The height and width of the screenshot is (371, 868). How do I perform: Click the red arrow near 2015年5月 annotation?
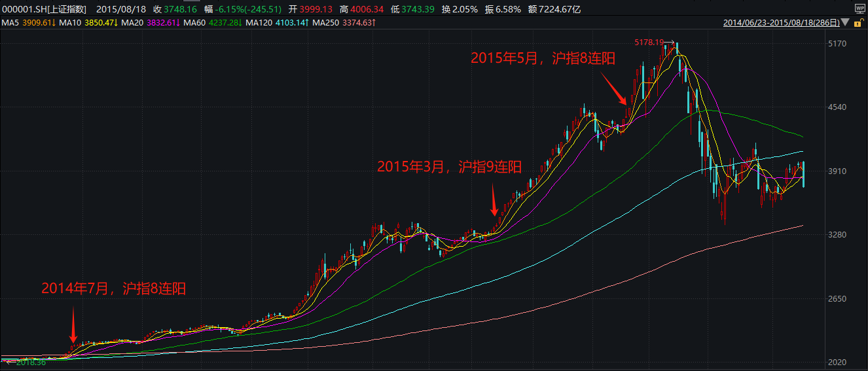pos(614,90)
